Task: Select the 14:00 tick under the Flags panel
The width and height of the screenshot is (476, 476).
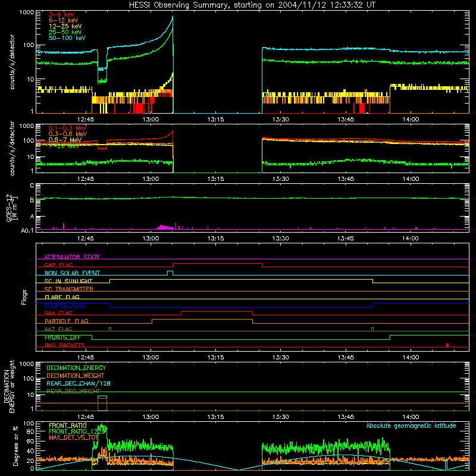Action: click(411, 358)
